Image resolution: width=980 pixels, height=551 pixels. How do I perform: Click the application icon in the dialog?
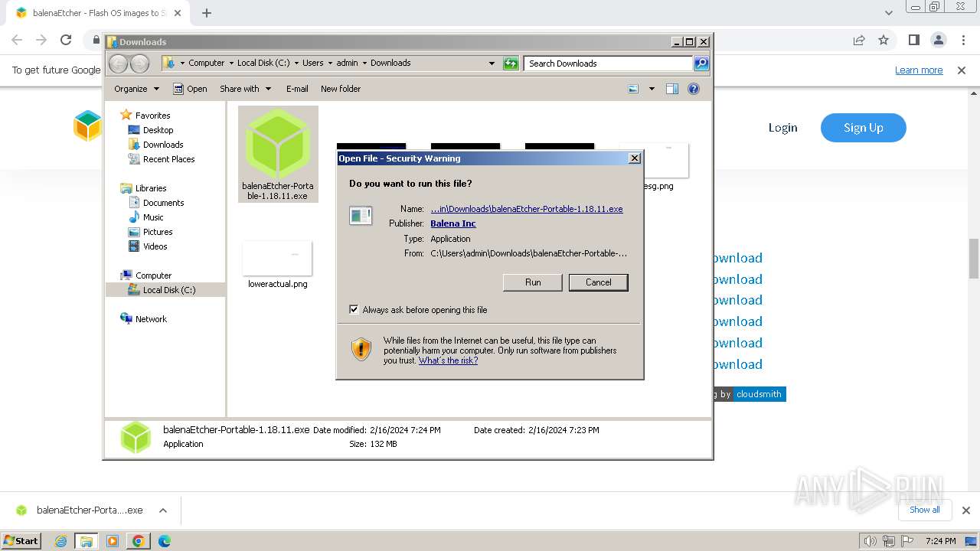pyautogui.click(x=360, y=216)
